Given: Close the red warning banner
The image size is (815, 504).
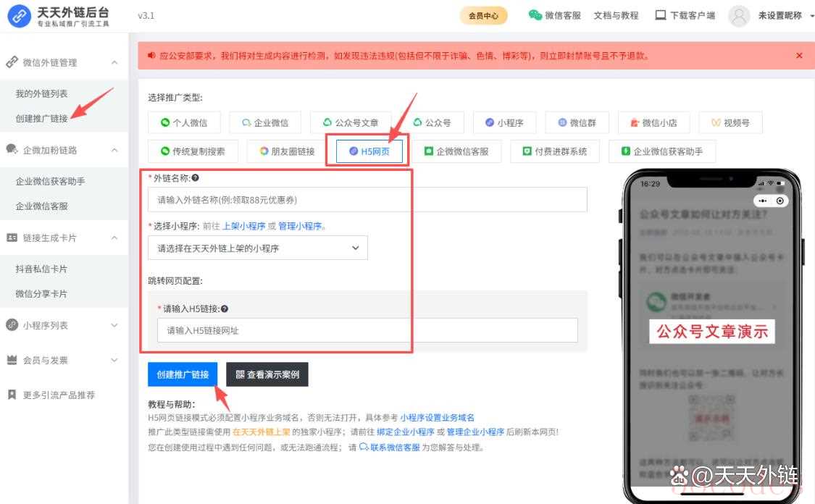Looking at the screenshot, I should (x=799, y=56).
